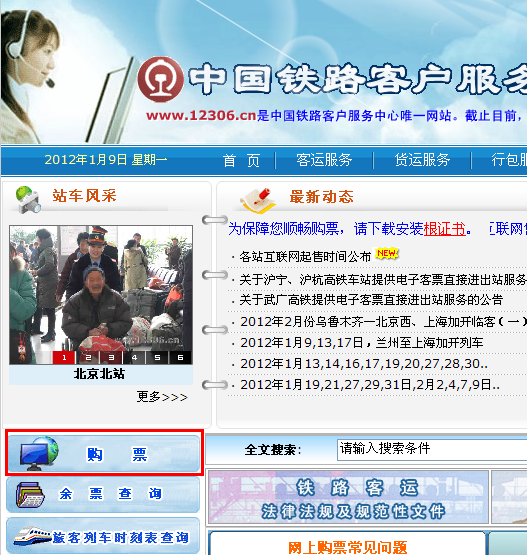This screenshot has height=555, width=527.
Task: Open the 沪宁、沪杭高铁 e-ticket announcement
Action: coord(383,280)
